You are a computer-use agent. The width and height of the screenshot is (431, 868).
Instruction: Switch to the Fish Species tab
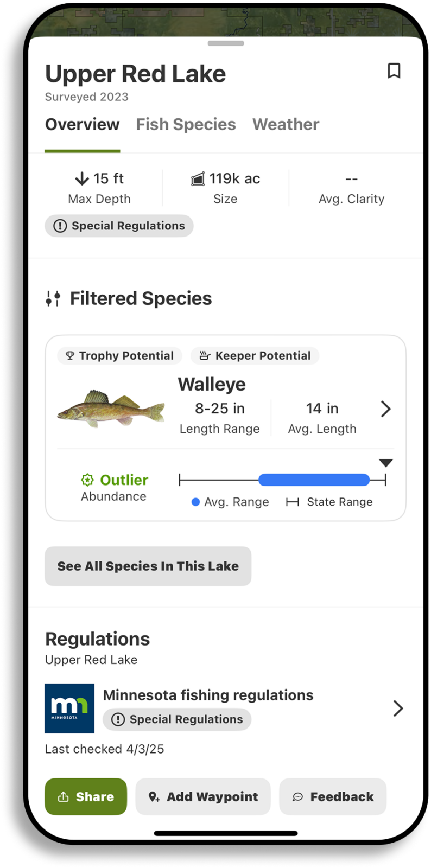tap(186, 125)
